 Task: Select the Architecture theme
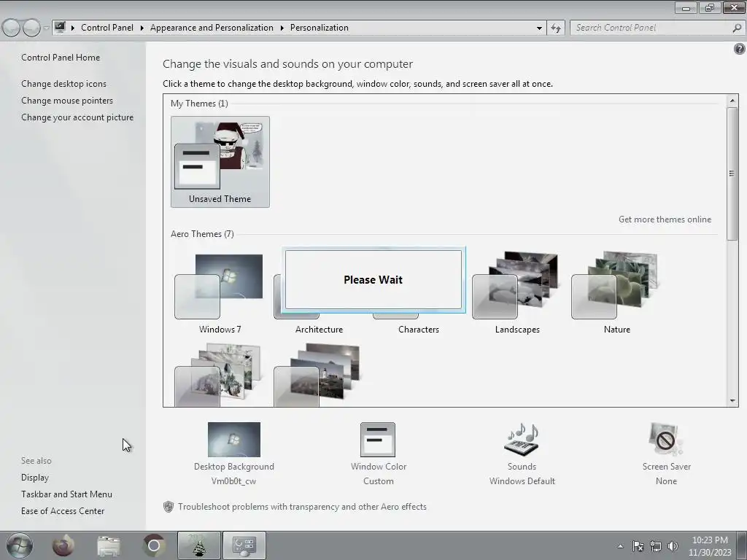coord(319,330)
